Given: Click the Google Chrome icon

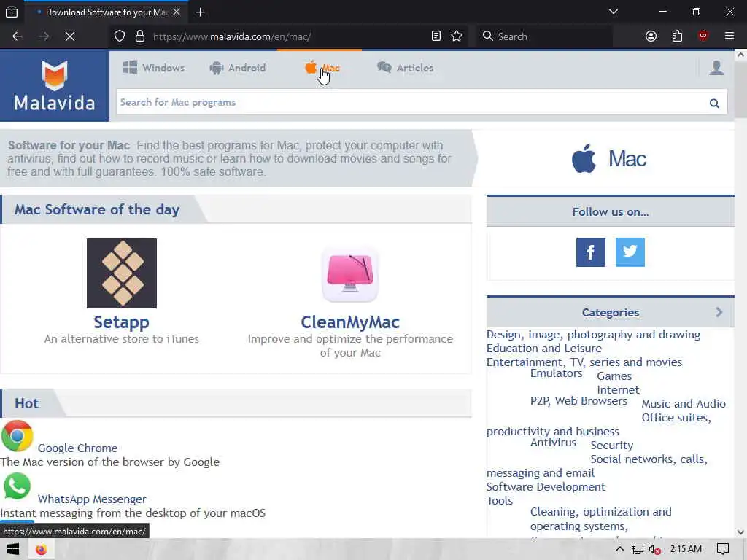Looking at the screenshot, I should coord(18,435).
